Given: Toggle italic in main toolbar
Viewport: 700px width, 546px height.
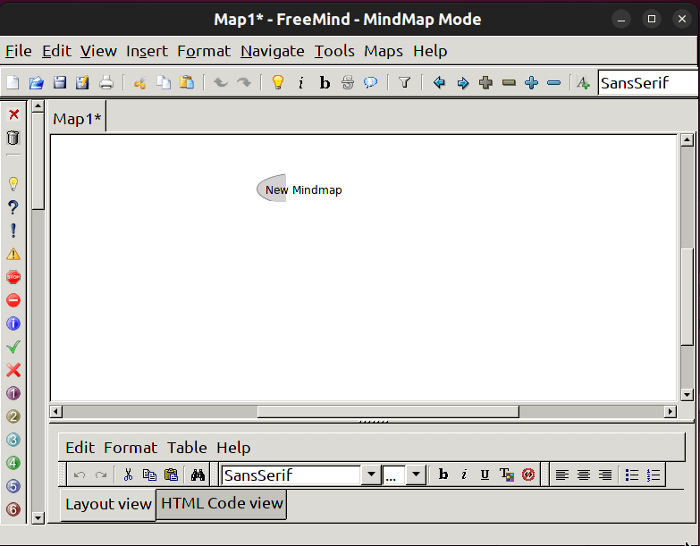Looking at the screenshot, I should tap(301, 83).
